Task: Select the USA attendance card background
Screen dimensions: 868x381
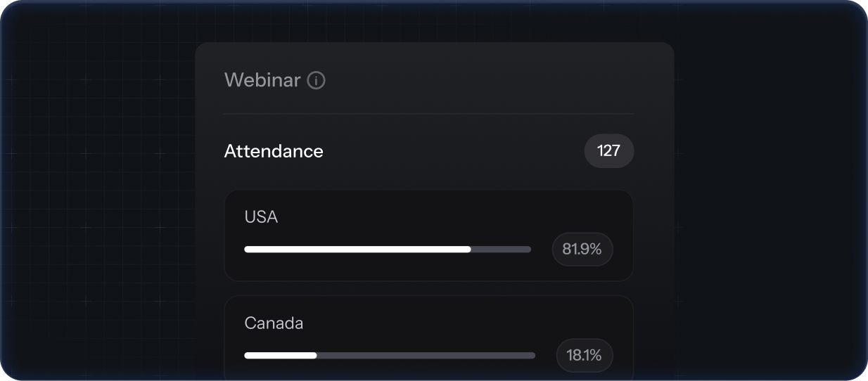Action: coord(428,235)
